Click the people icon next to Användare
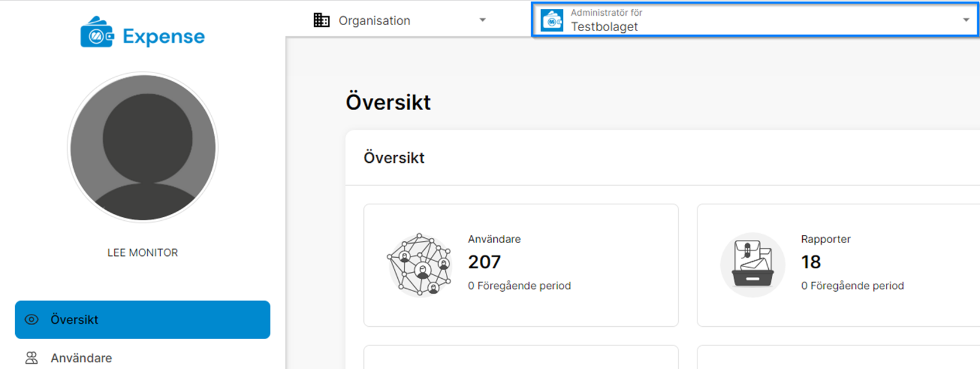This screenshot has height=369, width=980. tap(32, 358)
